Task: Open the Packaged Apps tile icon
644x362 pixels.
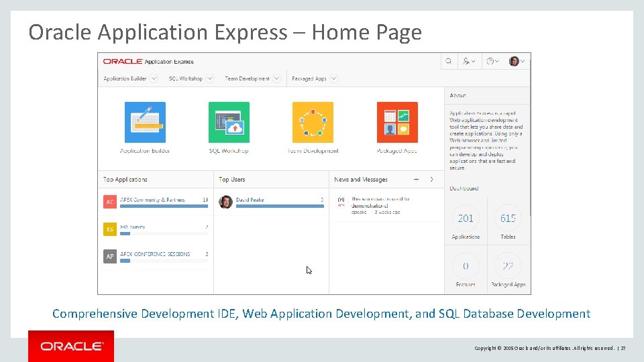Action: [x=397, y=122]
